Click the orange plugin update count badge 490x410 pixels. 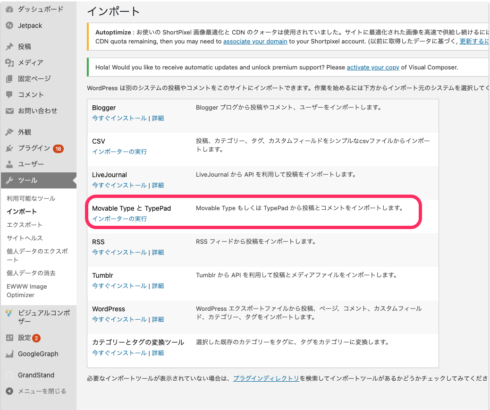pyautogui.click(x=58, y=149)
